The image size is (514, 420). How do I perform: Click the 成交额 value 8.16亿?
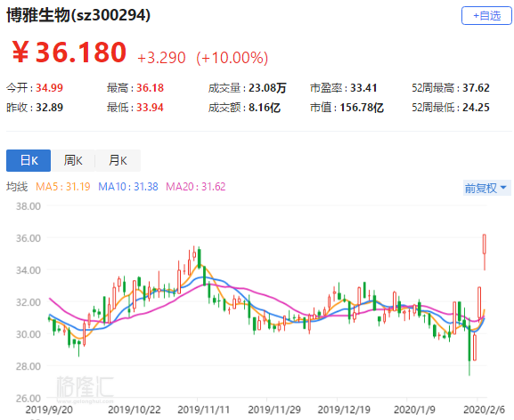(x=265, y=108)
